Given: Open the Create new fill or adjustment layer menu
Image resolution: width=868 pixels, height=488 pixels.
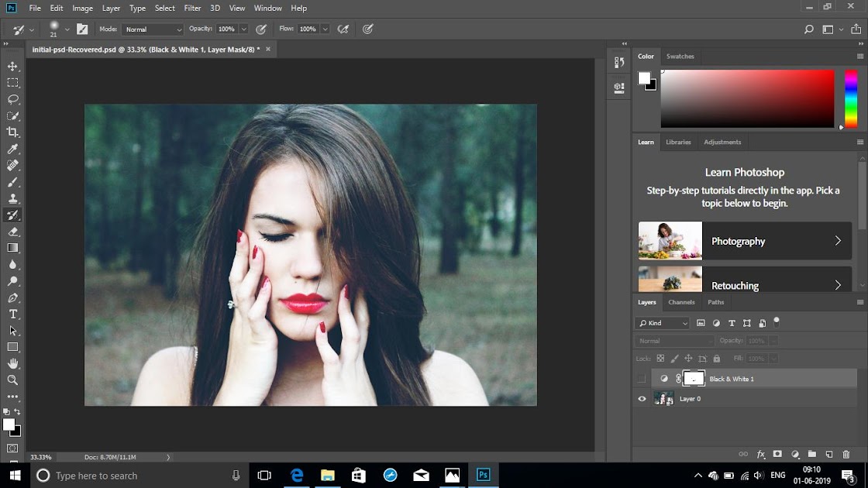Looking at the screenshot, I should pos(794,455).
